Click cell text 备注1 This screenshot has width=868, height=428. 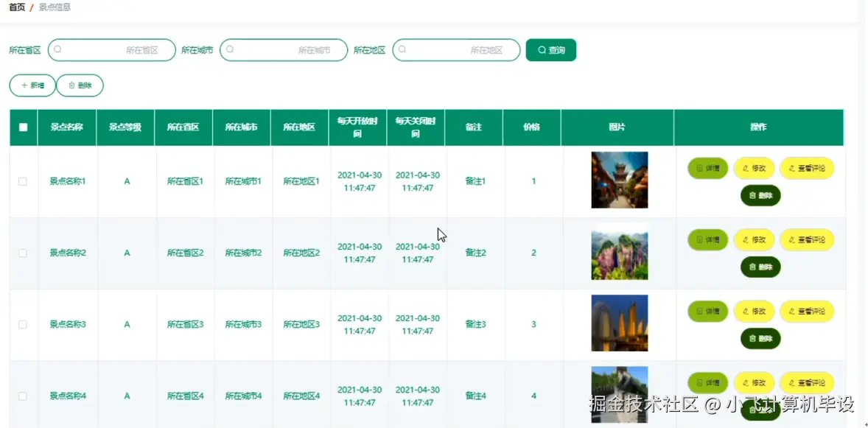[x=475, y=181]
